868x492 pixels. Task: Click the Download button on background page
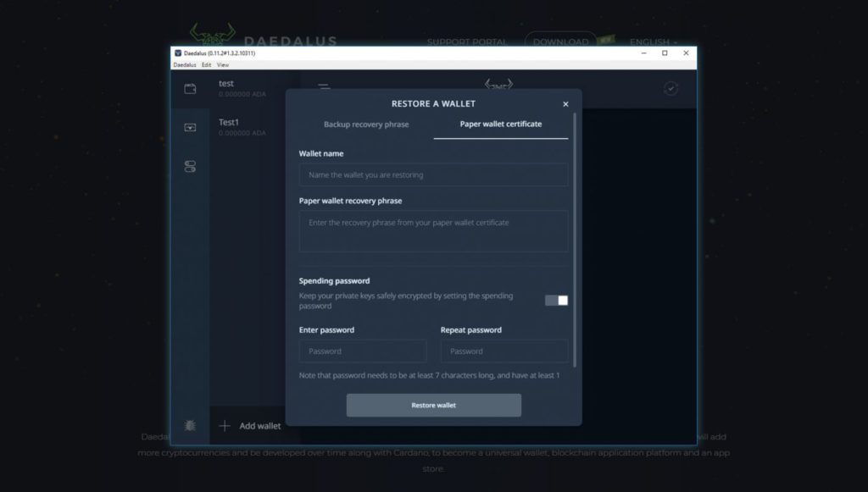(x=561, y=41)
